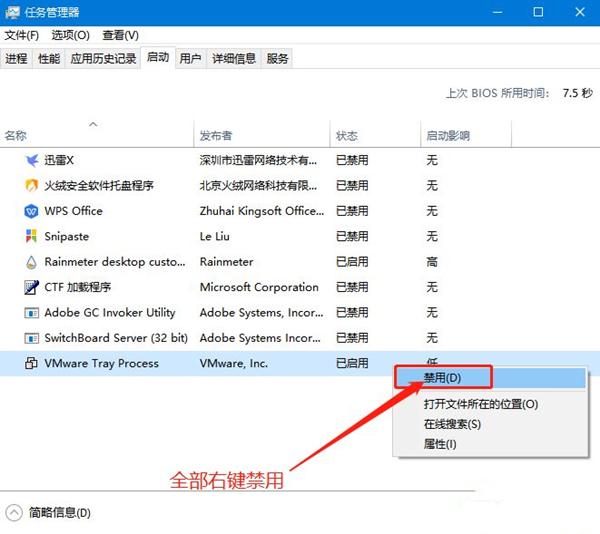This screenshot has width=600, height=534.
Task: Select the 迅雷X row name
Action: tap(59, 160)
